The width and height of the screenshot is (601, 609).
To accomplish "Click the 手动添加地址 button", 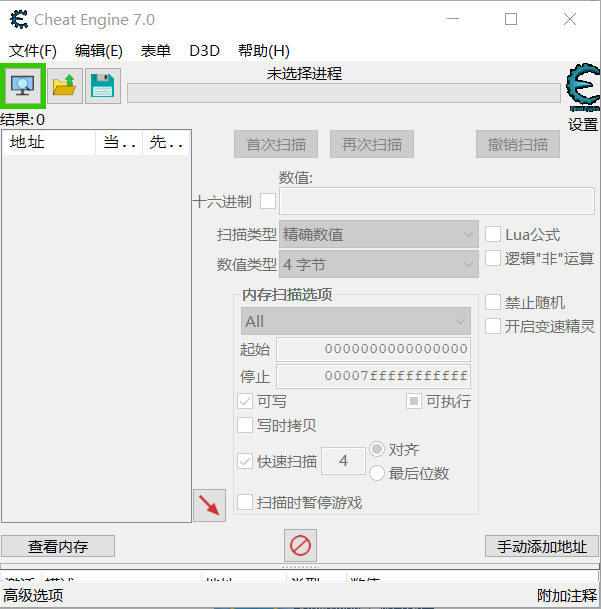I will click(542, 546).
